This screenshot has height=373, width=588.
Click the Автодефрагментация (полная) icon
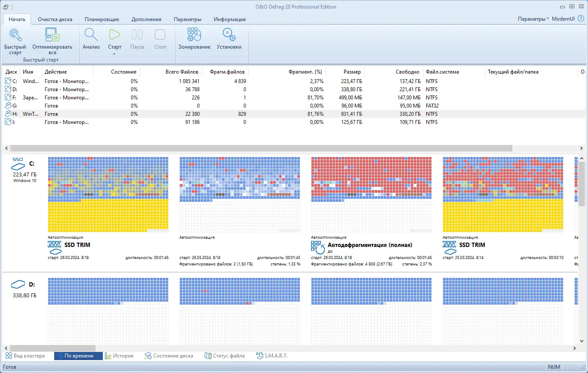click(318, 247)
